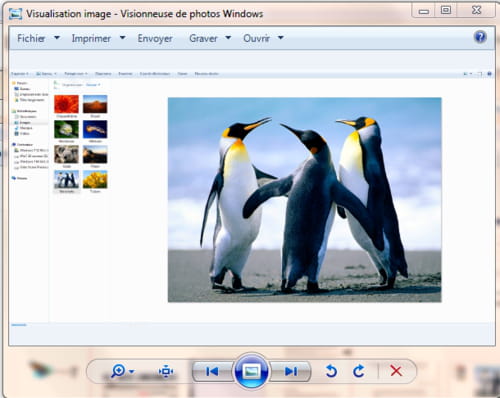The image size is (500, 398).
Task: Click the Envoyer button
Action: pos(155,38)
